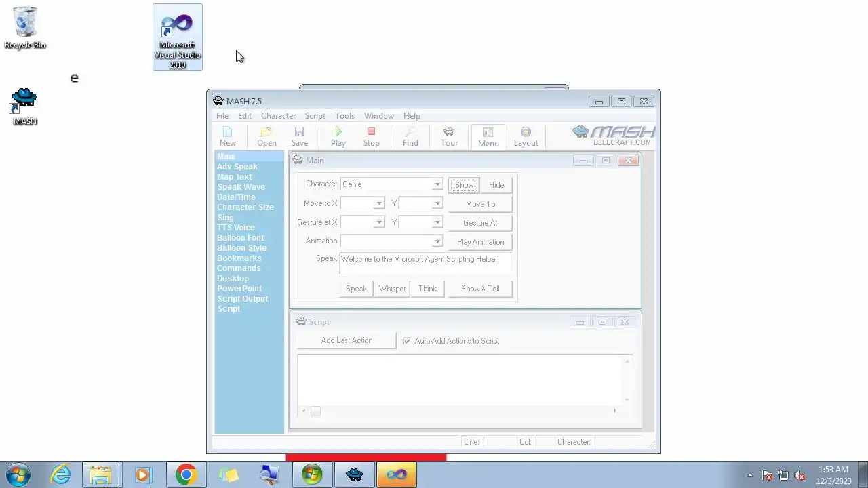
Task: Click the Gesture At button
Action: click(480, 223)
